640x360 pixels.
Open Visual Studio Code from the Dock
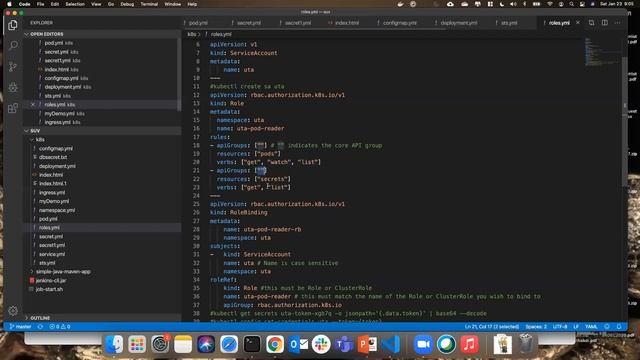coord(391,344)
